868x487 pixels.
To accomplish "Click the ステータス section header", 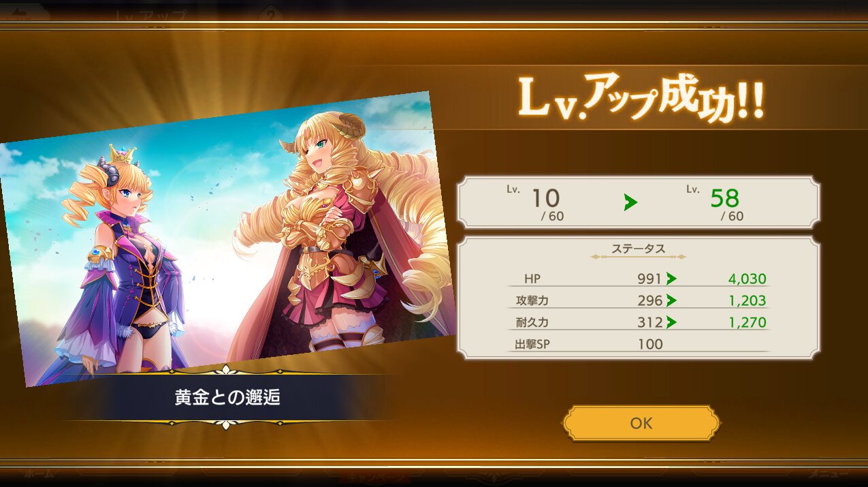I will coord(638,249).
